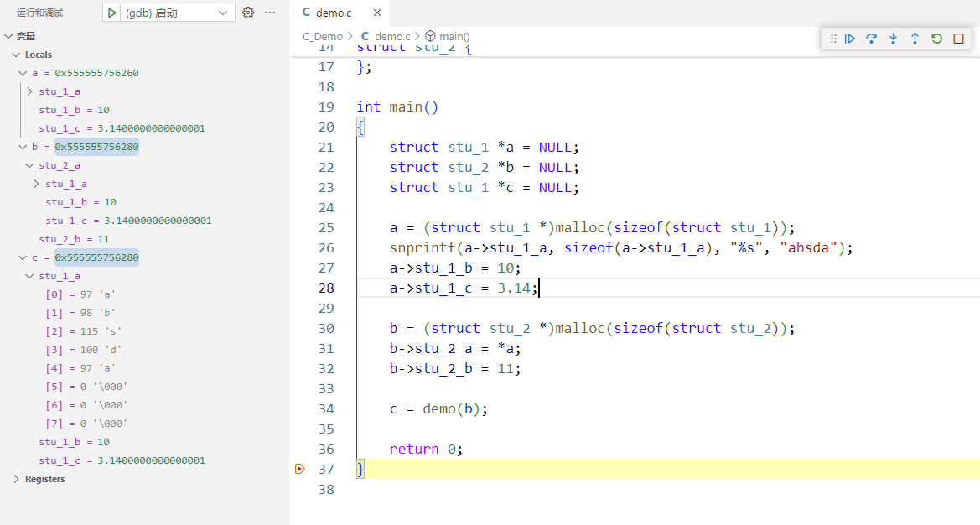The image size is (980, 525).
Task: Open launch.json with the gear icon
Action: [x=248, y=13]
